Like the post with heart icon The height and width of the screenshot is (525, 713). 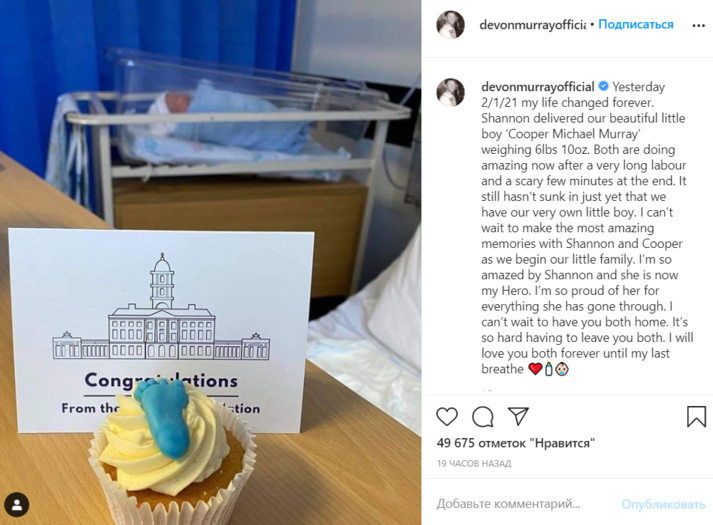point(447,416)
